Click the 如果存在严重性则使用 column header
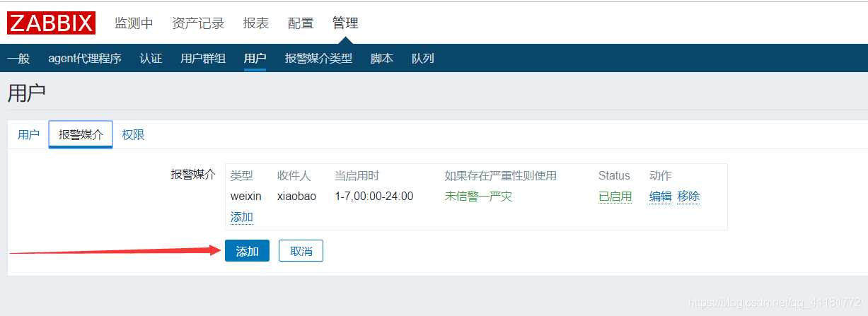This screenshot has width=868, height=316. [x=501, y=176]
